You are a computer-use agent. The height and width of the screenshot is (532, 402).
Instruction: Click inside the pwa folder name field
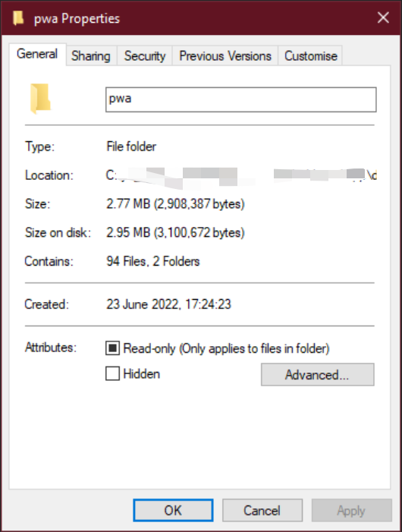coord(241,99)
